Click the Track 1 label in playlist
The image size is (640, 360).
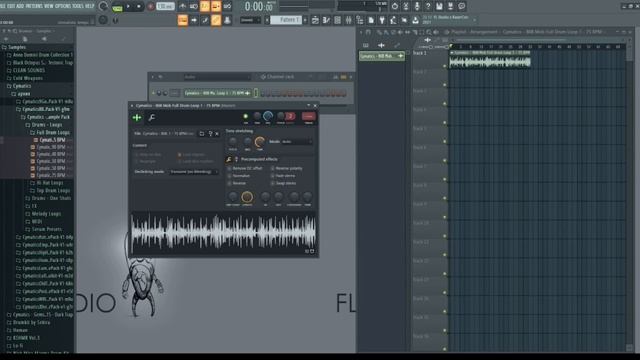(x=420, y=53)
